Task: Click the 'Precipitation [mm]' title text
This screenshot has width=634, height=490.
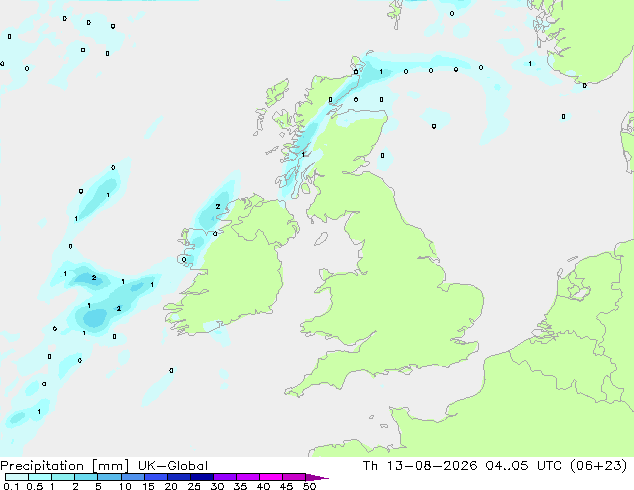Action: click(64, 466)
